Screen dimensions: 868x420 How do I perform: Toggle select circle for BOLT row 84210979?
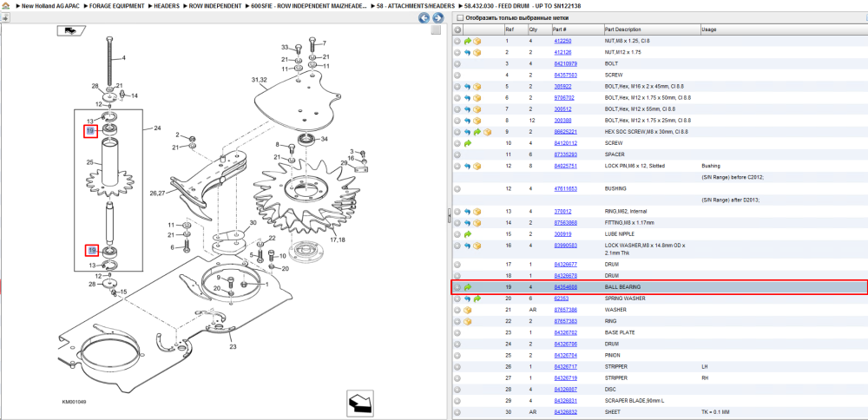[457, 63]
